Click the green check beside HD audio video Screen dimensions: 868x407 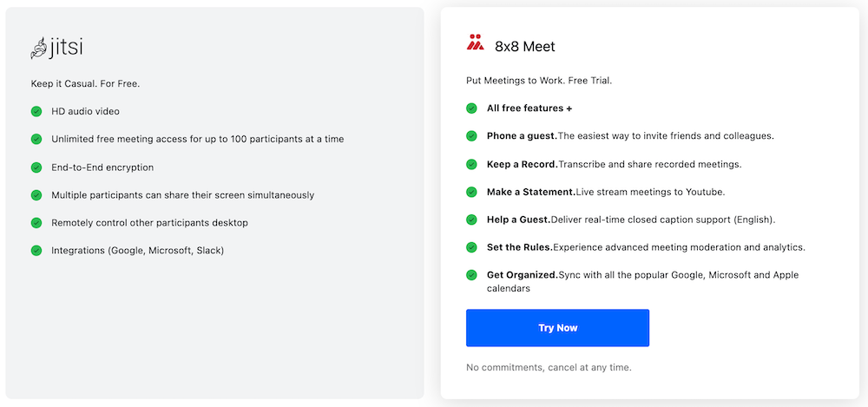pos(36,111)
